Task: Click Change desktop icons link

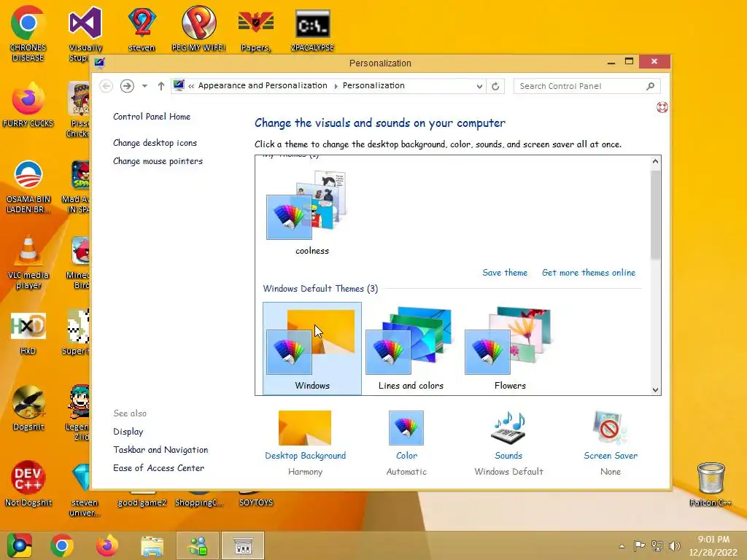Action: point(155,143)
